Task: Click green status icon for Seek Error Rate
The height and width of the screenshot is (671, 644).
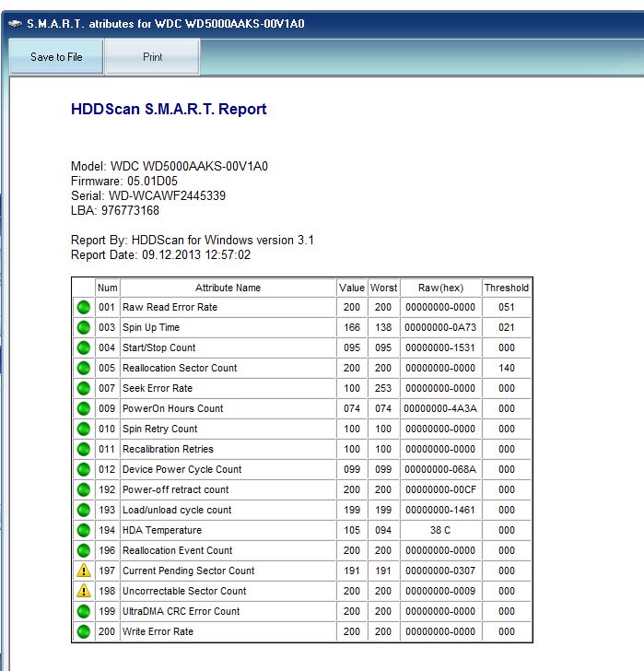Action: [84, 388]
